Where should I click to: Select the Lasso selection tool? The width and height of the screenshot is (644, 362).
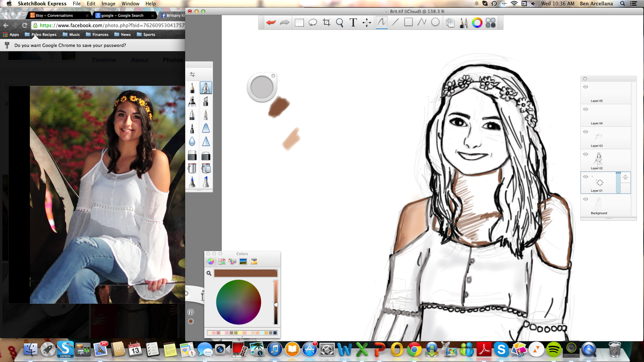313,22
